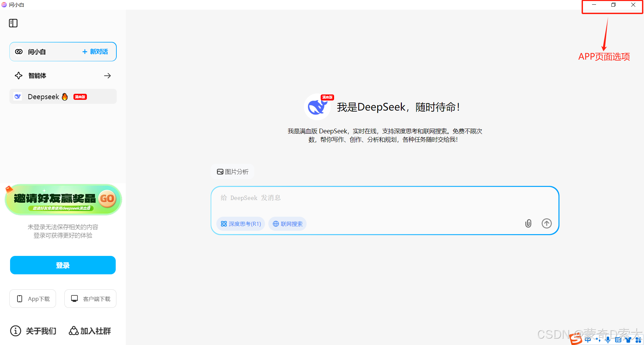
Task: Attach a file with the paperclip icon
Action: (528, 223)
